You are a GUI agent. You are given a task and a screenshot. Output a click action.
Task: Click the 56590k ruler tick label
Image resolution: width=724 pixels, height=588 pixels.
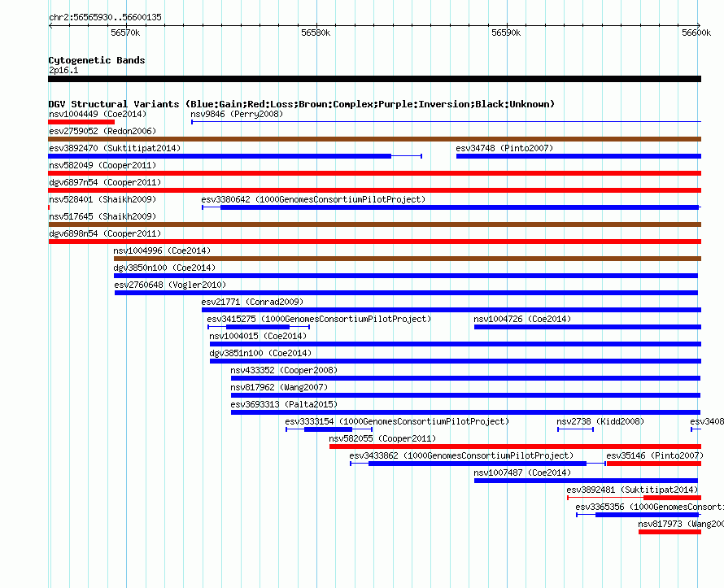506,33
